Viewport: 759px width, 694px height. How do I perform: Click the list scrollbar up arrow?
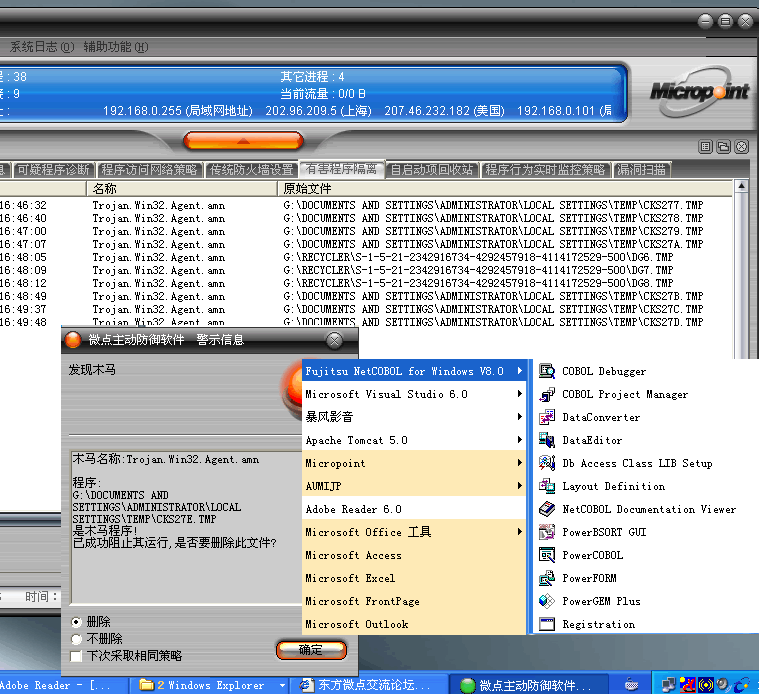(x=741, y=186)
